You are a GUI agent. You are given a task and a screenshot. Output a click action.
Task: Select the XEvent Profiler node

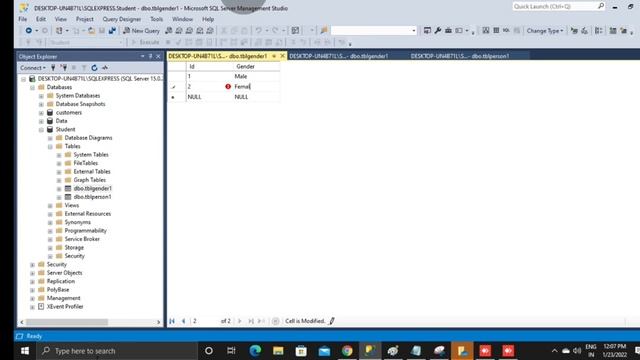coord(64,307)
